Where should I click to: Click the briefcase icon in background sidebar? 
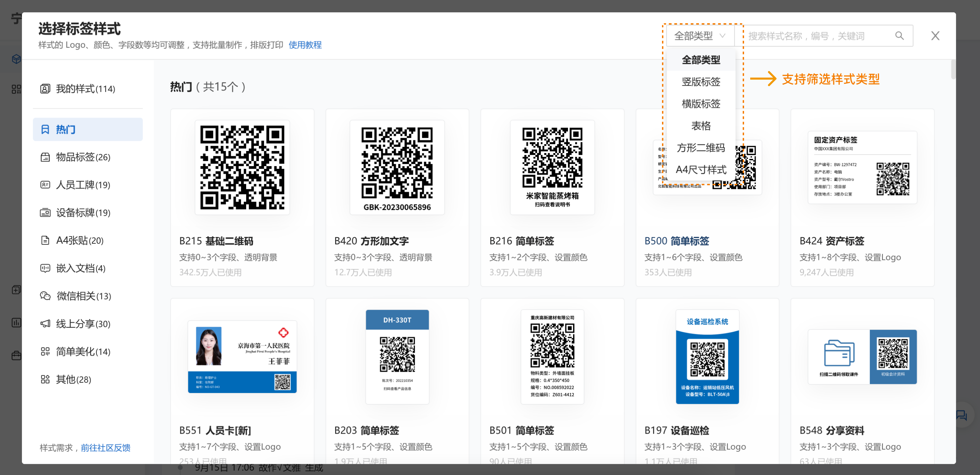16,356
